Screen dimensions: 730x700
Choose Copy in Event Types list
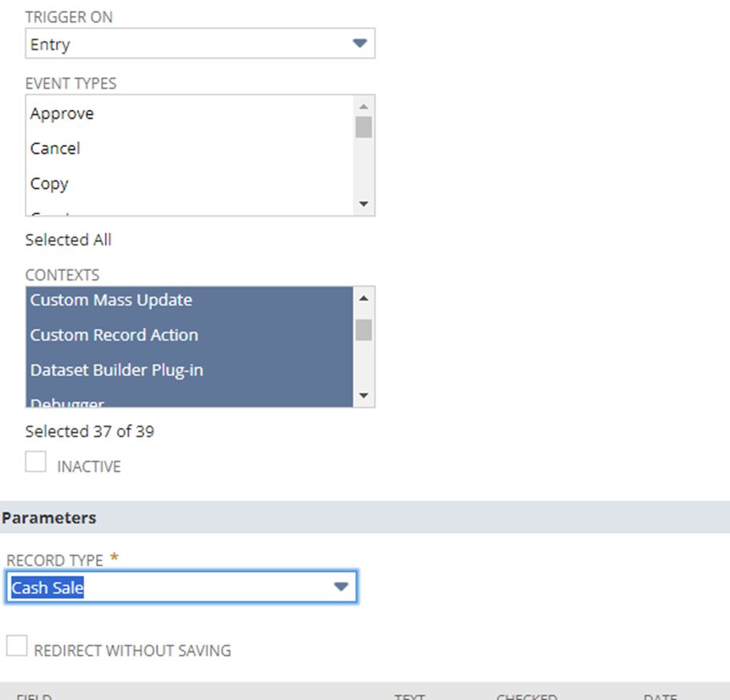pyautogui.click(x=50, y=184)
